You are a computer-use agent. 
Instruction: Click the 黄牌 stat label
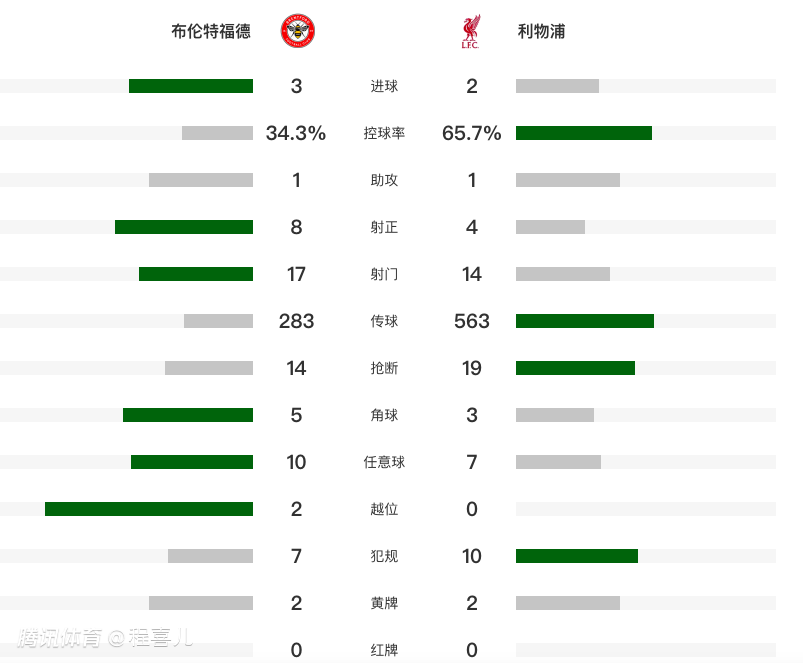384,603
